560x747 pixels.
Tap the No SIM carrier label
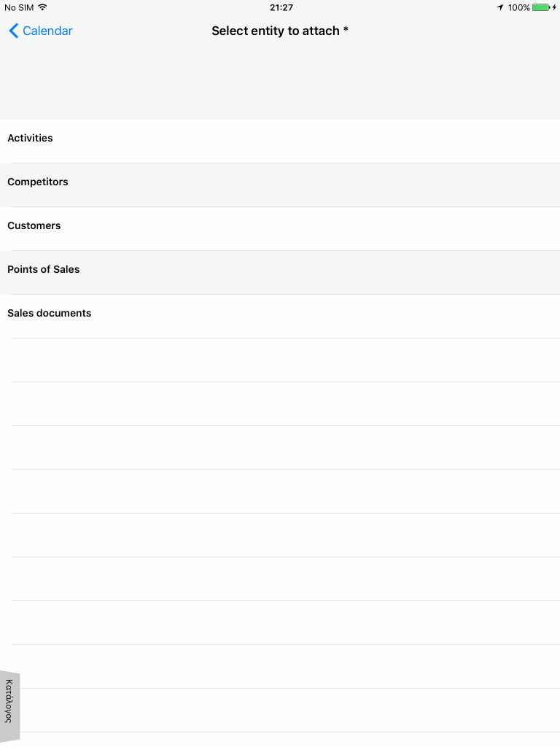(x=19, y=7)
